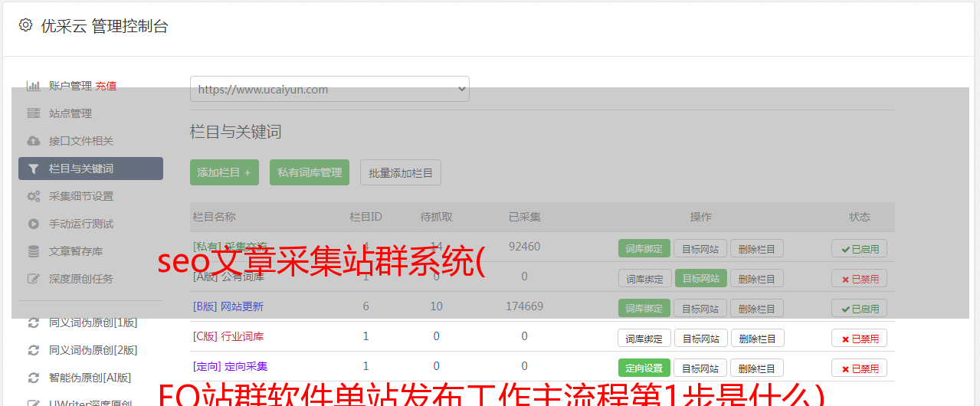980x406 pixels.
Task: Click the 待抓取 column header
Action: pos(436,217)
